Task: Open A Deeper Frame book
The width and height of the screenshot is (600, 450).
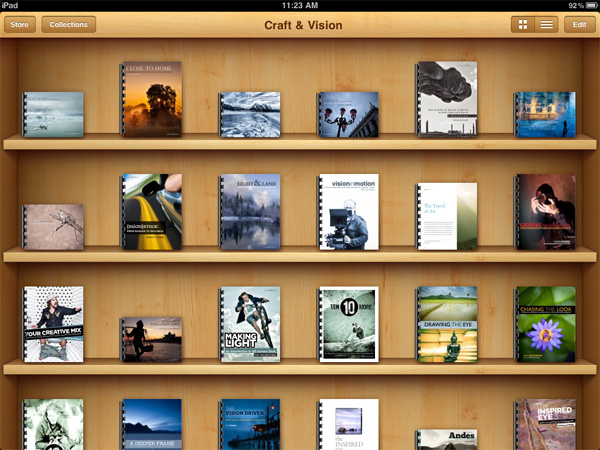Action: 151,424
